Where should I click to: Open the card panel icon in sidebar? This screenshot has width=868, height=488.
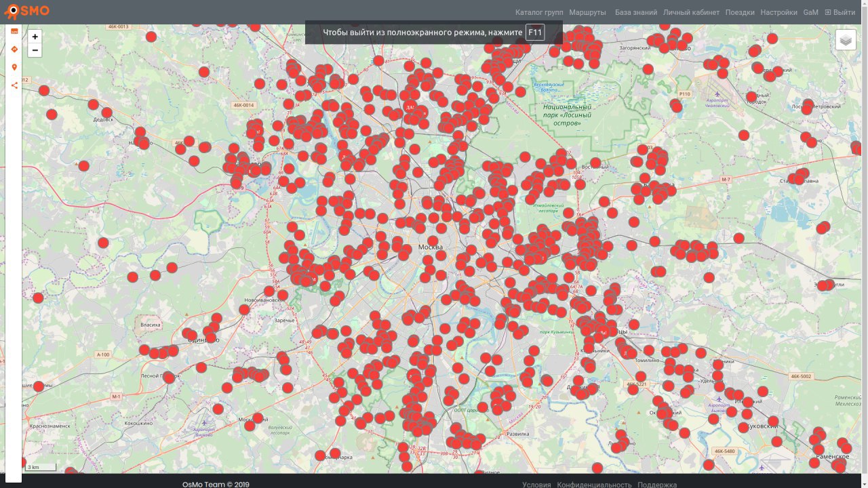(14, 31)
